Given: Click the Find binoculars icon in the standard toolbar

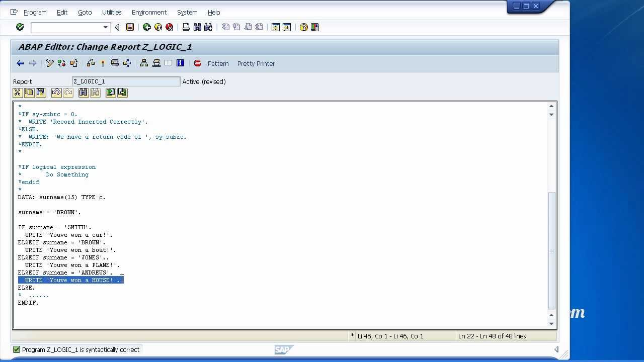Looking at the screenshot, I should [197, 27].
